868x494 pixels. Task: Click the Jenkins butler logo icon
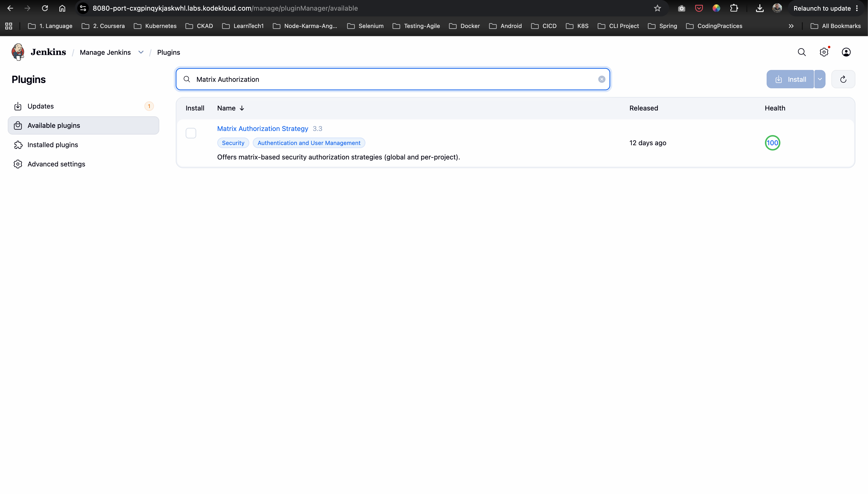tap(18, 52)
